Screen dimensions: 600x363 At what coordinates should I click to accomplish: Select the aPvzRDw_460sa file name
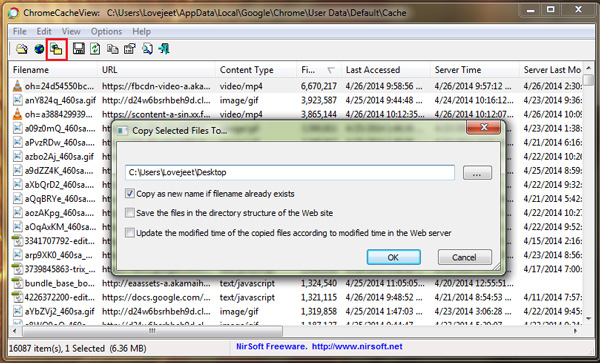tap(60, 143)
